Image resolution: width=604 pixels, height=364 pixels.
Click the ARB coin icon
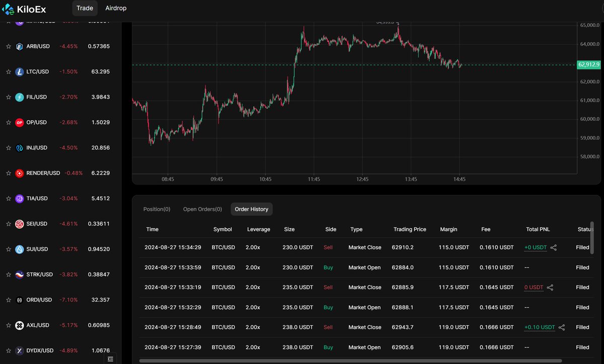click(x=20, y=46)
